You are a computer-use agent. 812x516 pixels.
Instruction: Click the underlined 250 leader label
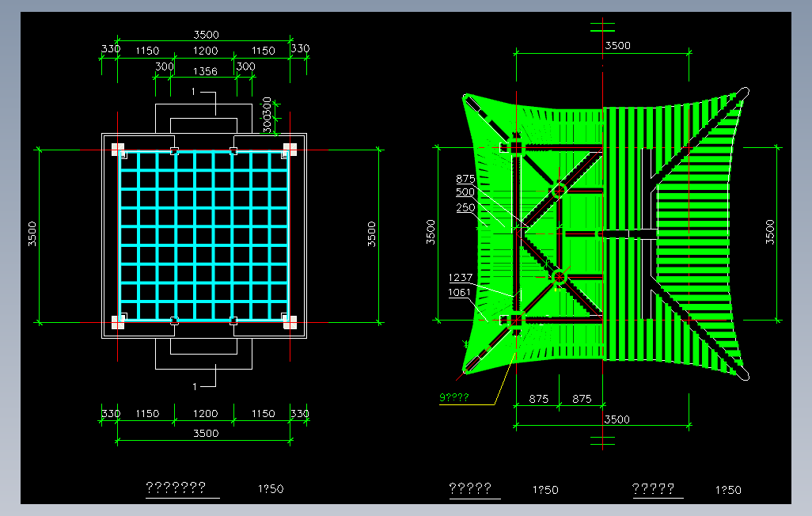coord(465,208)
